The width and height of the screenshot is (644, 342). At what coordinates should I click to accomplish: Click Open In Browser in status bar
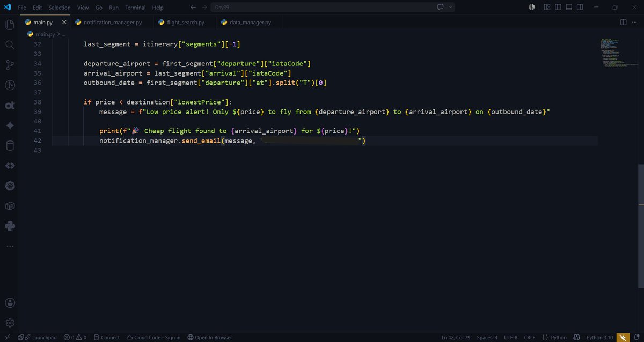210,337
